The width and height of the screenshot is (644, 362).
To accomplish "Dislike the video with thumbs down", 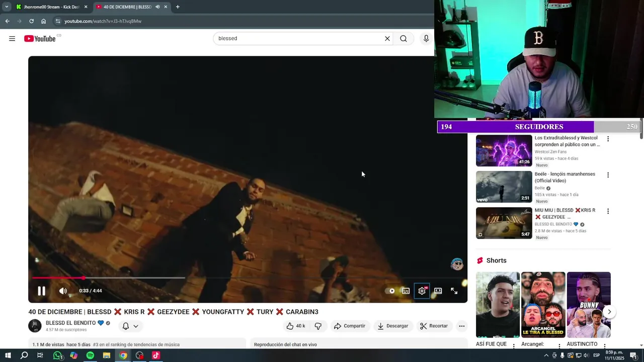I will tap(318, 326).
